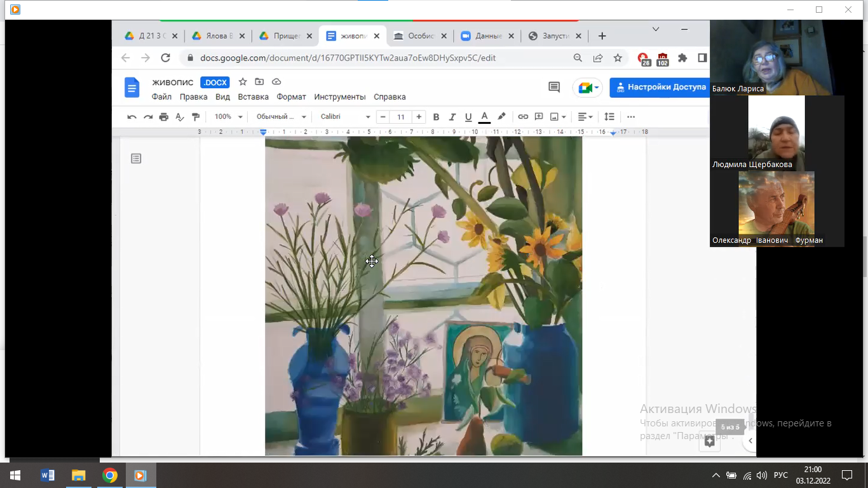Open the Вставка menu
Screen dimensions: 868x488
coord(253,97)
